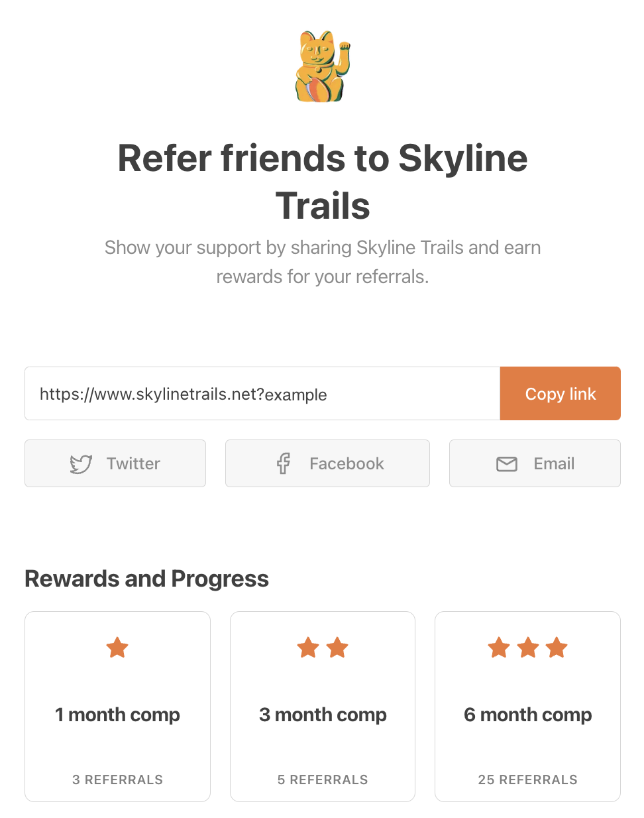644x818 pixels.
Task: Click the middle star on the 6 month comp card
Action: click(x=527, y=648)
